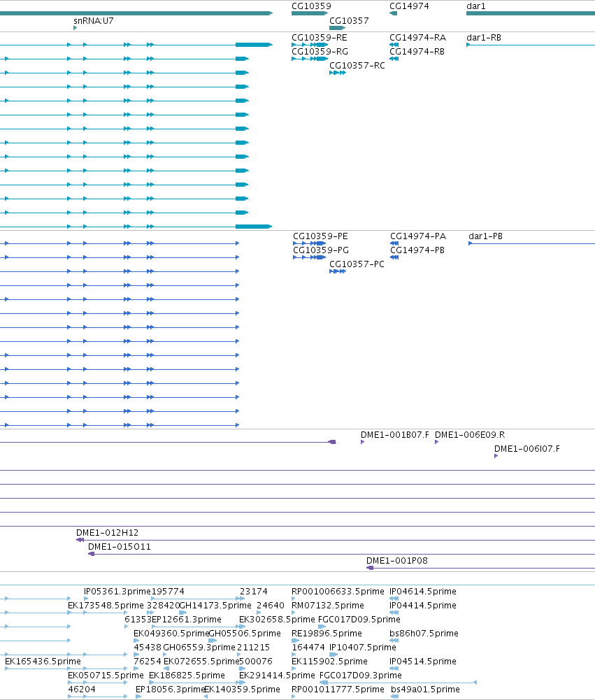Click feature 195774
The height and width of the screenshot is (700, 595).
(168, 592)
